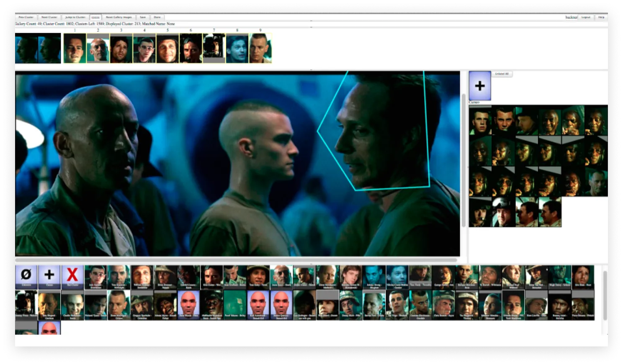Log out of the buckner account
This screenshot has height=364, width=623.
586,18
